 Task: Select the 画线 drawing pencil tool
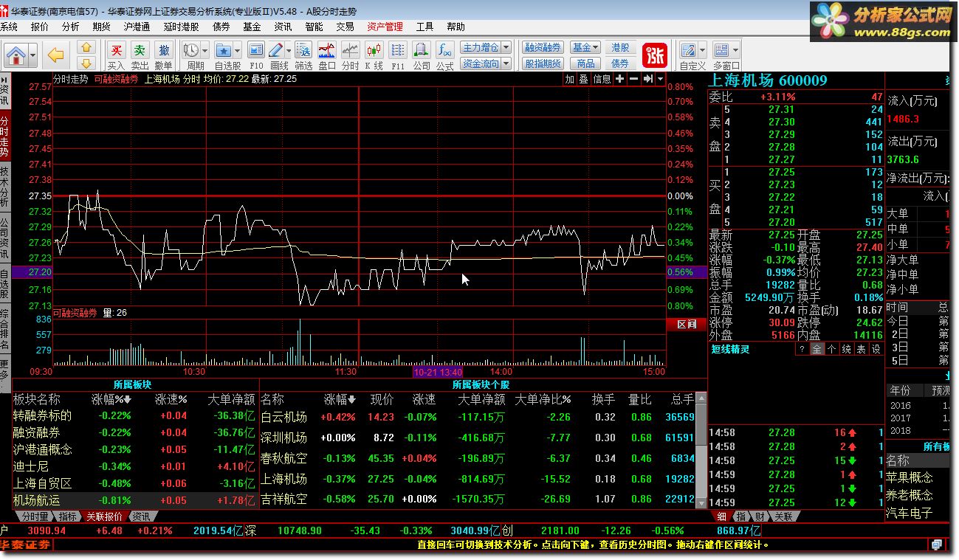click(276, 50)
